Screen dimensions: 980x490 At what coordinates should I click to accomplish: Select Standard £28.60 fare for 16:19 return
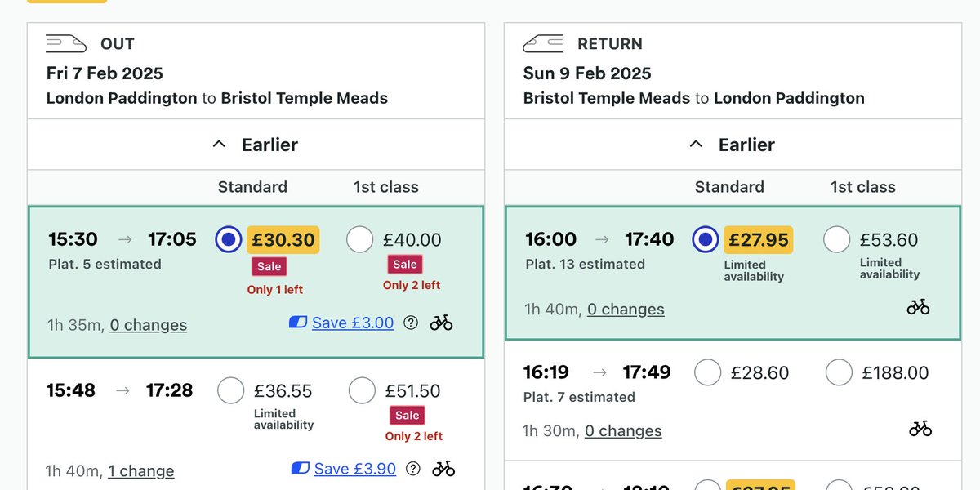(707, 372)
